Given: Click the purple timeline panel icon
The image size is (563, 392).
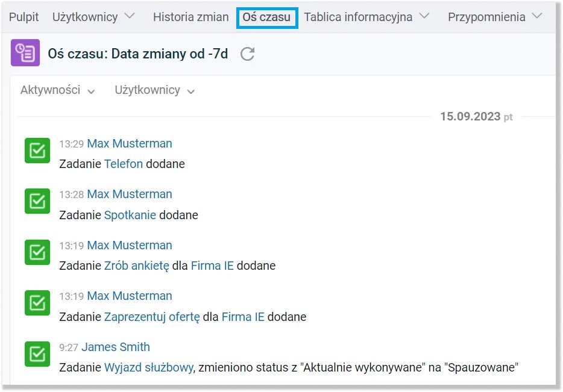Looking at the screenshot, I should [24, 53].
